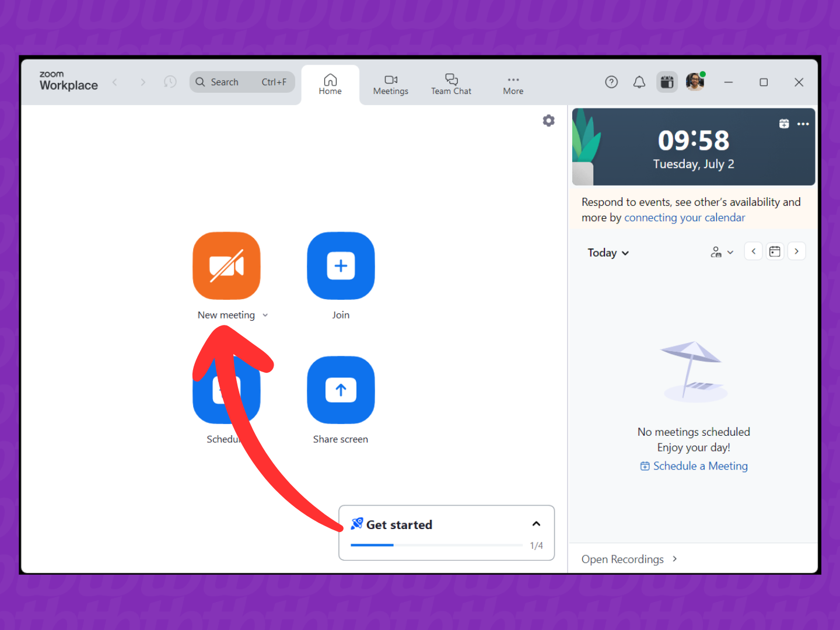The width and height of the screenshot is (840, 630).
Task: Collapse the Get started panel
Action: pyautogui.click(x=536, y=524)
